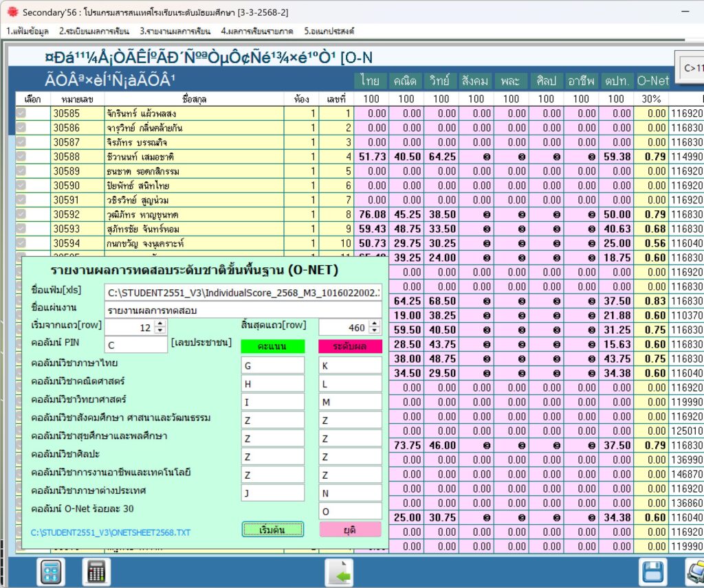Click the red app icon in title bar

(x=10, y=12)
